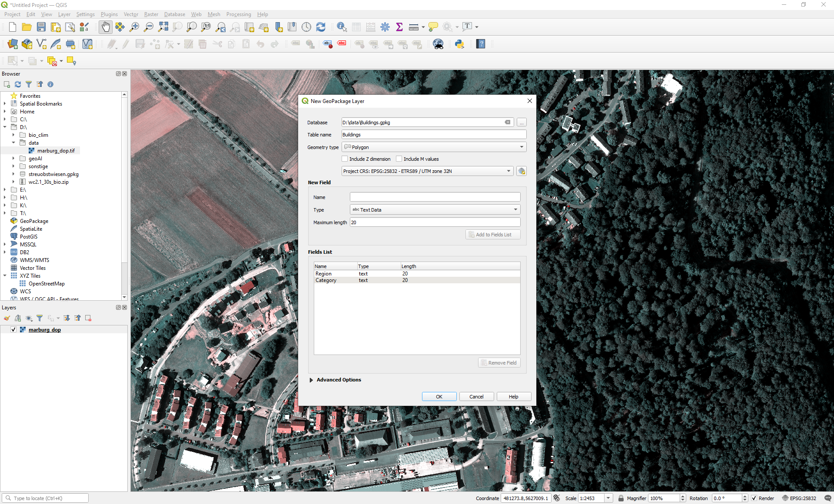Screen dimensions: 834x504
Task: Open the Data Source Manager icon
Action: click(x=13, y=44)
